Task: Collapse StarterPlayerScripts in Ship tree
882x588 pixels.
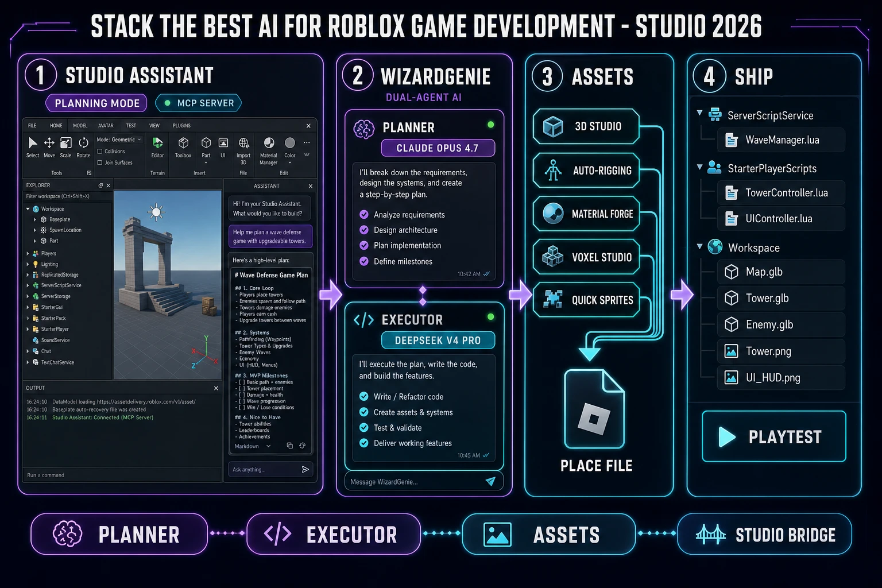Action: click(699, 167)
